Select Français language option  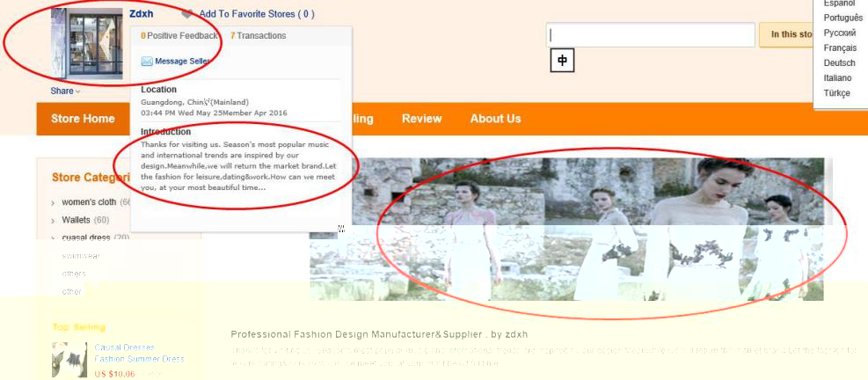pyautogui.click(x=840, y=47)
